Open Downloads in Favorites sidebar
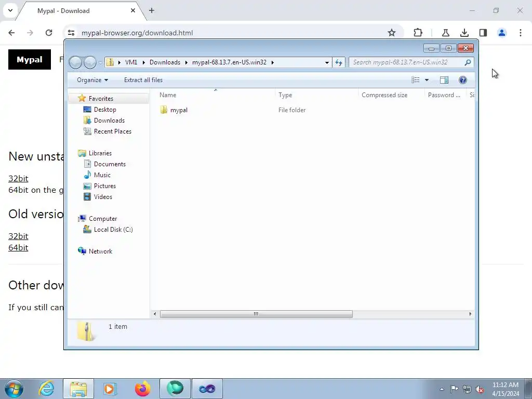Screen dimensions: 532x399 point(109,121)
